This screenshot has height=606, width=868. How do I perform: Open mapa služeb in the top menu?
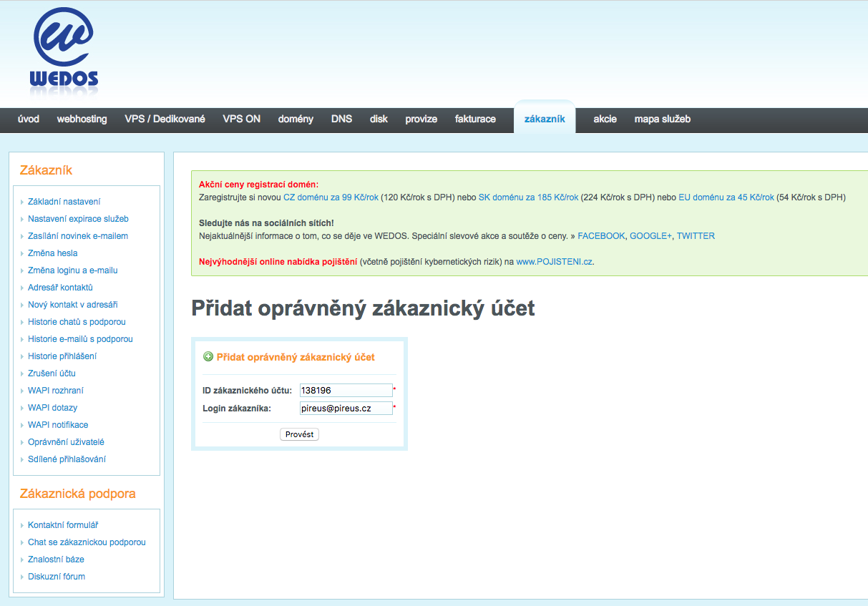(x=663, y=119)
